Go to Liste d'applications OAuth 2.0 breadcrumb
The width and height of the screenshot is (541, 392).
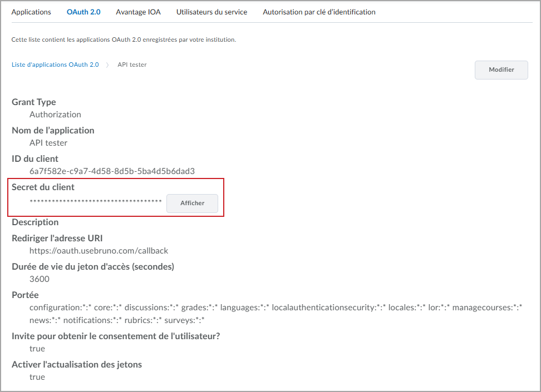pos(55,64)
